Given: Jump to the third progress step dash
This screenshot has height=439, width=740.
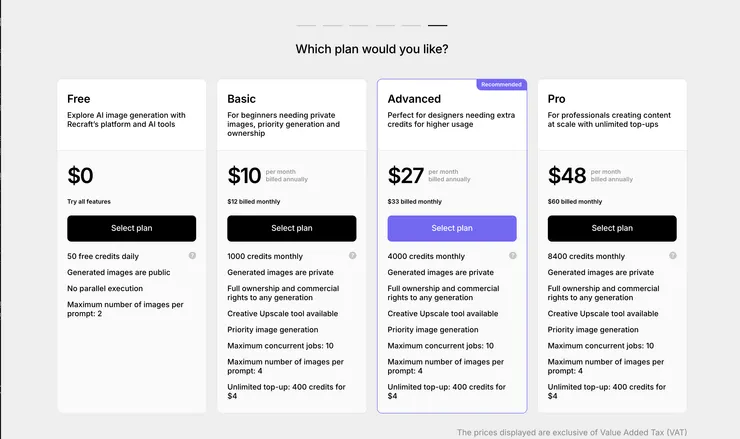Looking at the screenshot, I should pos(359,25).
